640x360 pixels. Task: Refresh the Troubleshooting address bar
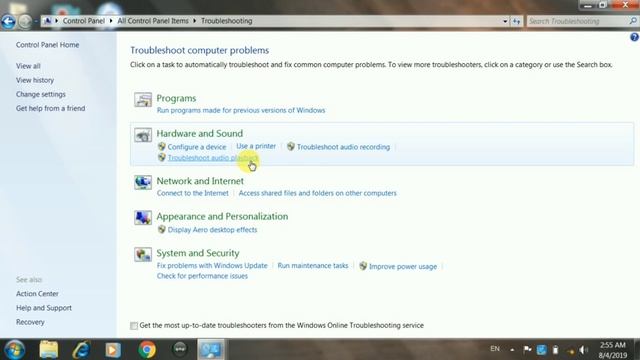[517, 21]
